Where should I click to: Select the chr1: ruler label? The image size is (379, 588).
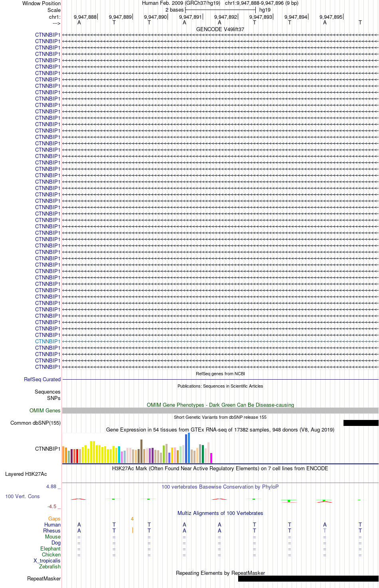pyautogui.click(x=55, y=17)
